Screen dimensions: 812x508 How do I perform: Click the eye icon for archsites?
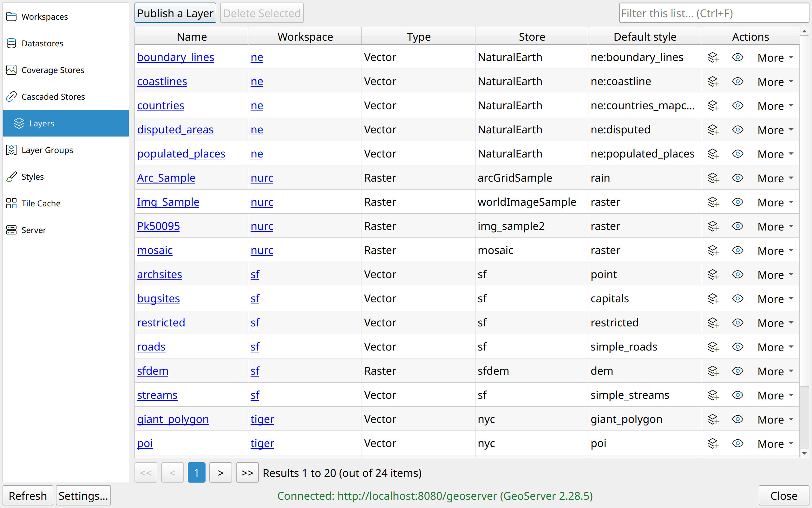point(737,275)
